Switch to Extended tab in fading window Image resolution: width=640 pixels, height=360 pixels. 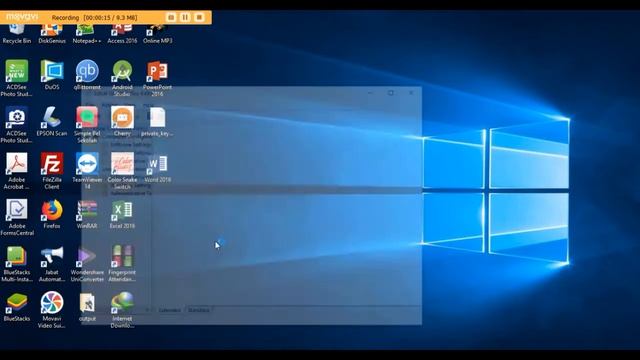click(169, 310)
